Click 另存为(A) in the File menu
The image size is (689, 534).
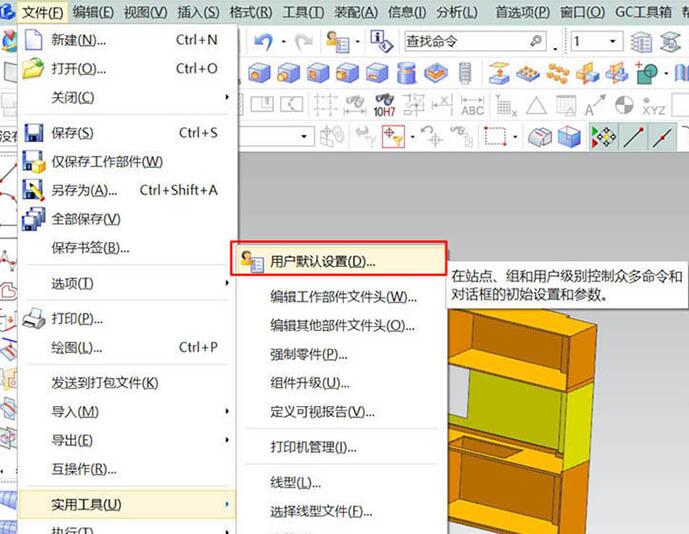coord(84,190)
